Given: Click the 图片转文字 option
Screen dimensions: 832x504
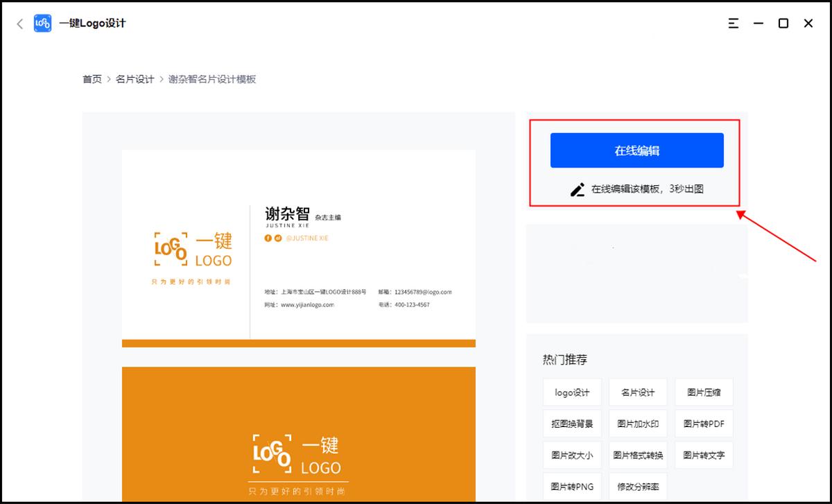Looking at the screenshot, I should [x=704, y=455].
